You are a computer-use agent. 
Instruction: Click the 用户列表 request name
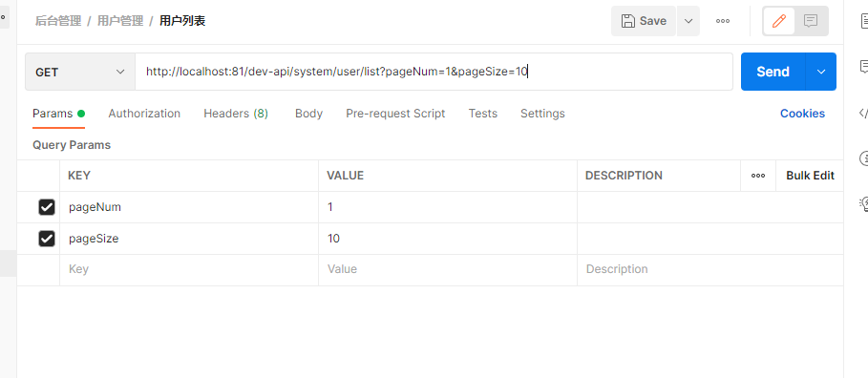tap(182, 21)
